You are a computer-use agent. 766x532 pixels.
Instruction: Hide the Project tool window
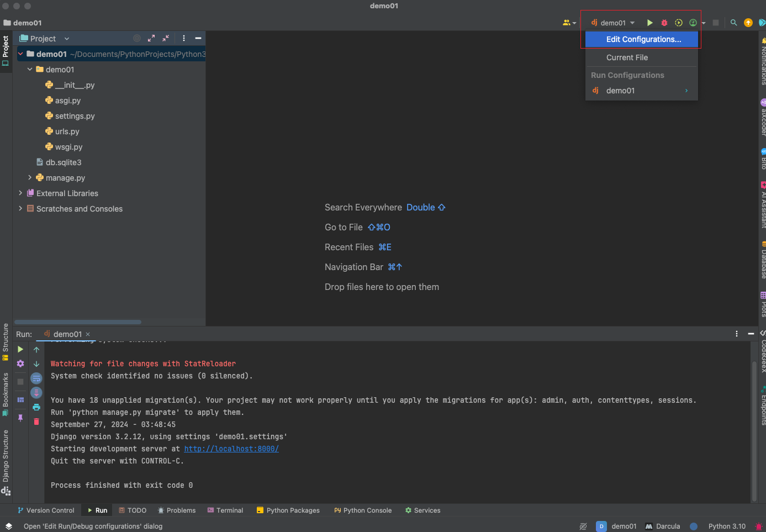198,38
